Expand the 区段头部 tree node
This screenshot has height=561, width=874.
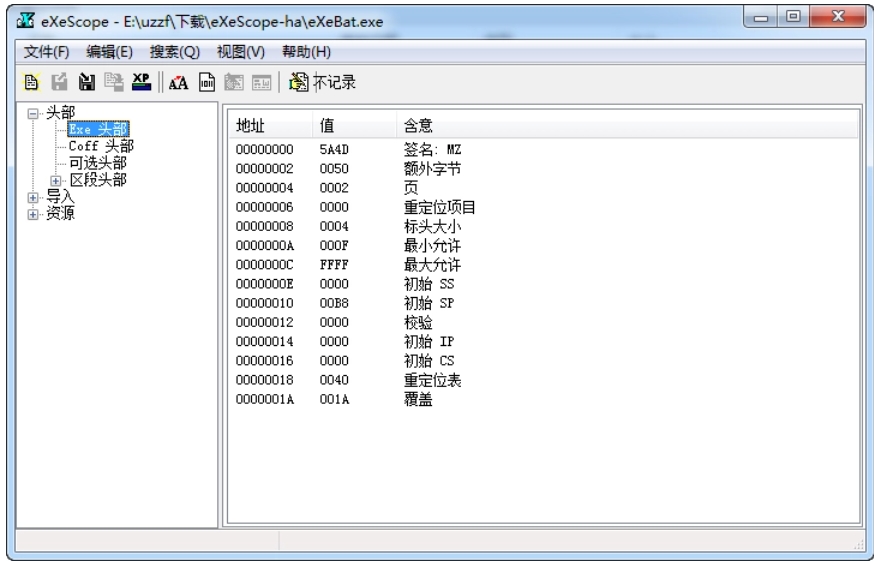(55, 181)
